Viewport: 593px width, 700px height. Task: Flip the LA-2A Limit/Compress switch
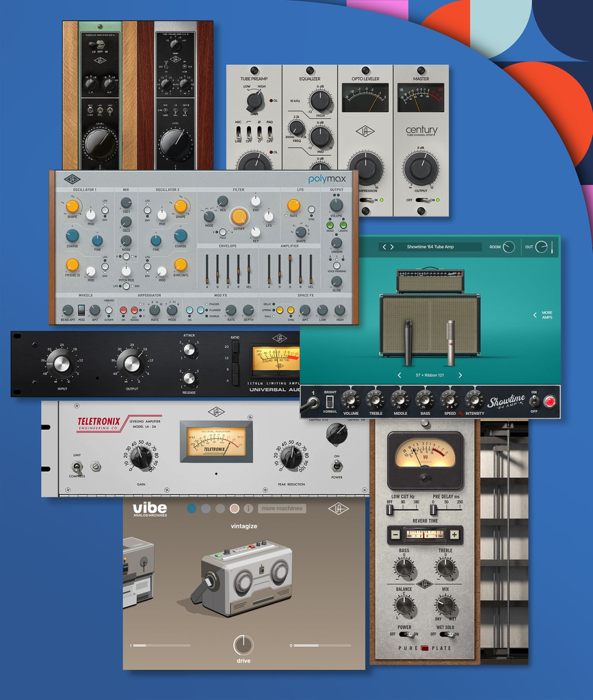pyautogui.click(x=77, y=467)
